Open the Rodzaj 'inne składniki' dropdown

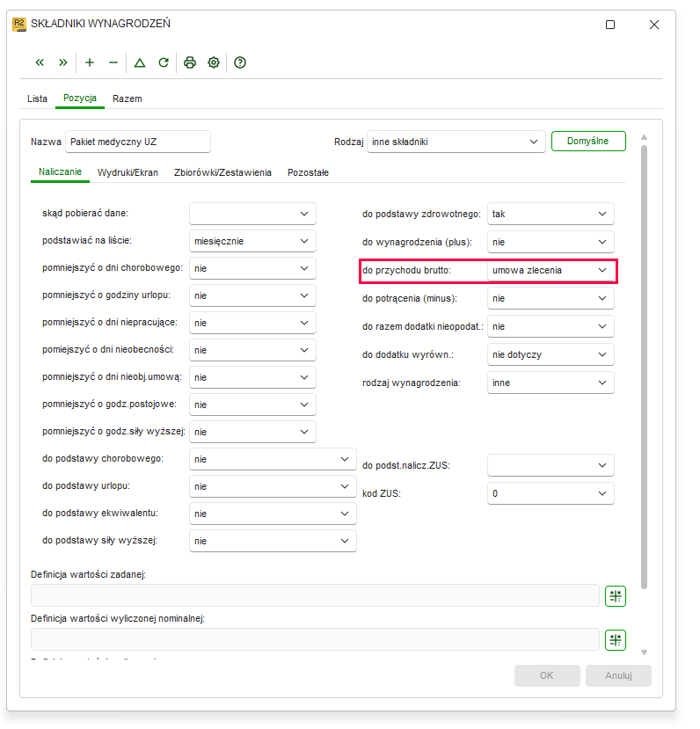(456, 142)
